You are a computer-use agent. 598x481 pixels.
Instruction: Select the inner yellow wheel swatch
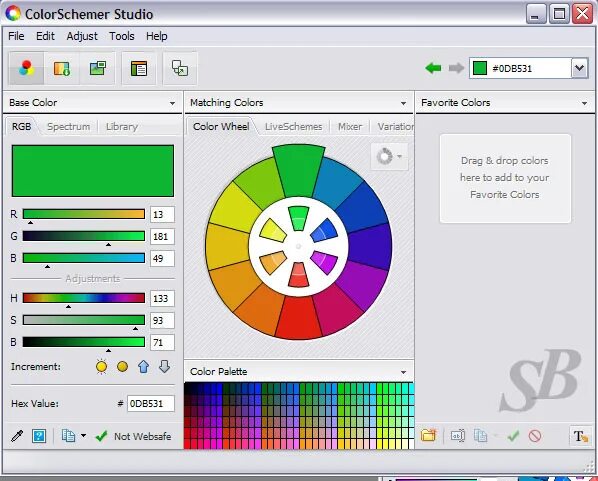273,230
